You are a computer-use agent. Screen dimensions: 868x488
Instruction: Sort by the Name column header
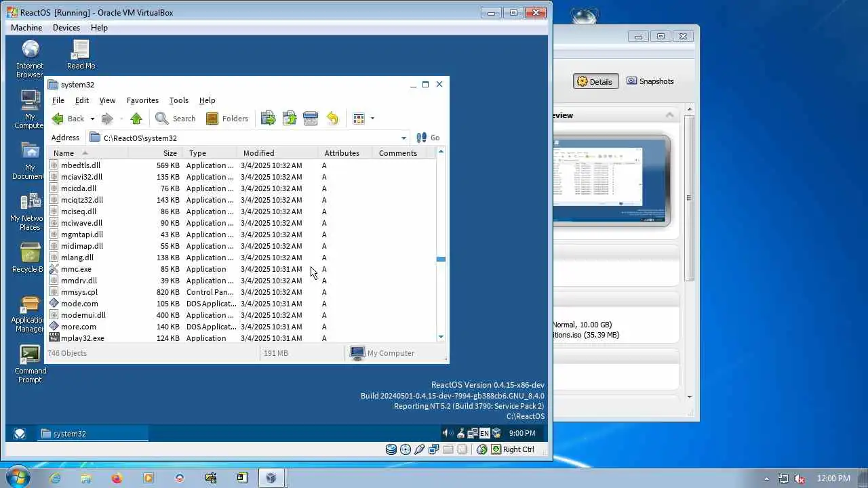(88, 153)
